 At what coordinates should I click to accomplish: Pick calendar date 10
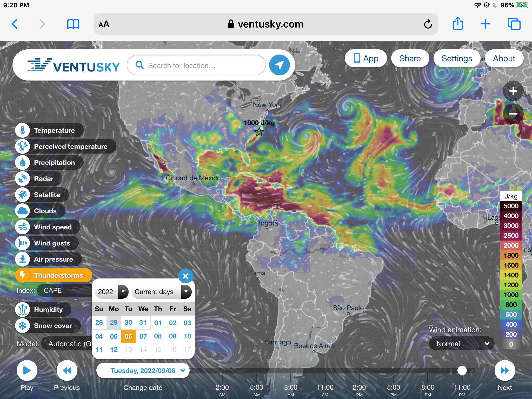point(187,336)
